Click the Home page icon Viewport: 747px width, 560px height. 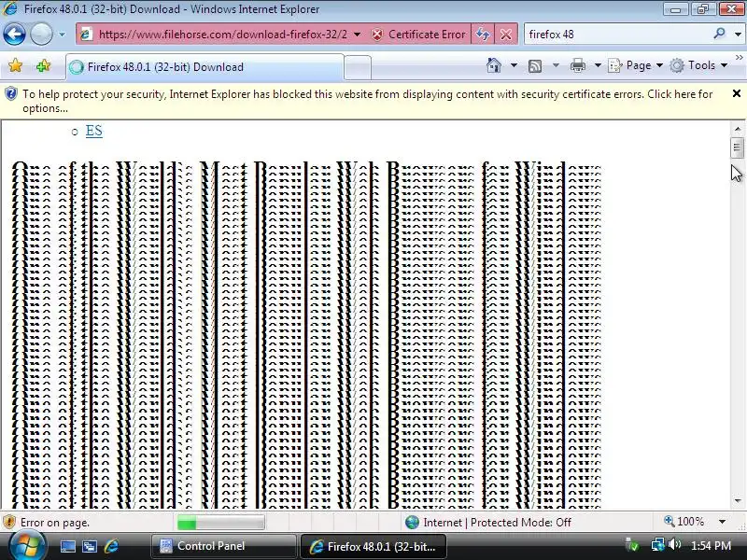point(494,65)
